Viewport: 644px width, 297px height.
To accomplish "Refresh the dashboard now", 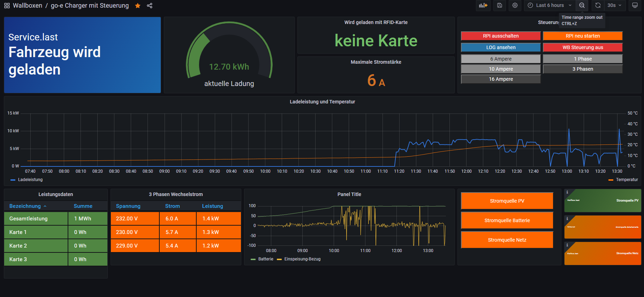I will tap(598, 6).
